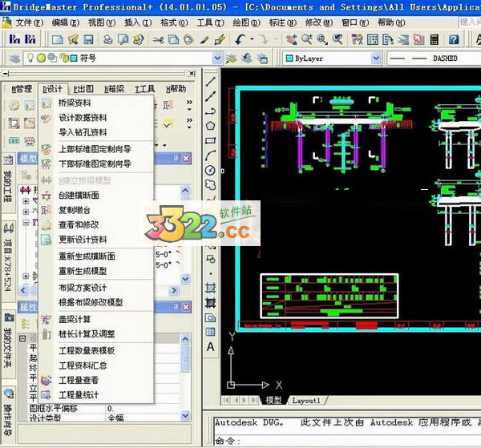This screenshot has width=481, height=448.
Task: Open the 文件 File menu
Action: [29, 22]
